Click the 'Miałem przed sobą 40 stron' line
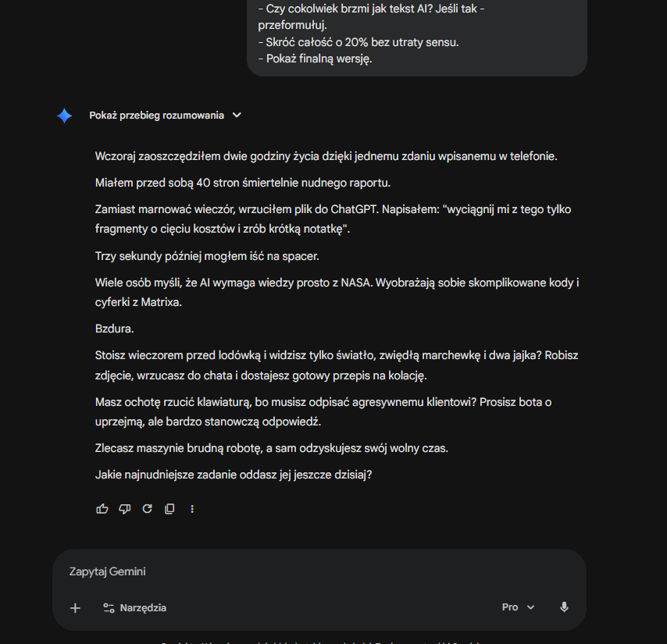Image resolution: width=667 pixels, height=644 pixels. click(242, 183)
